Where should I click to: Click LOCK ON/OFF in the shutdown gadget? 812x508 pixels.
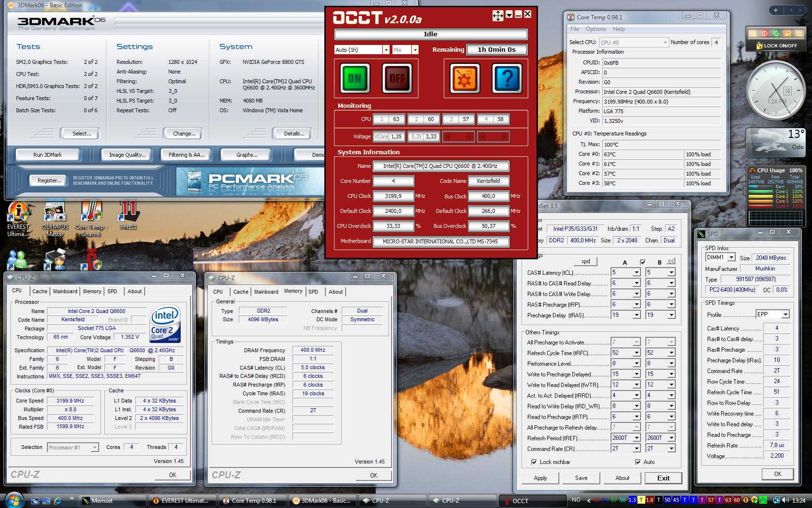click(776, 45)
